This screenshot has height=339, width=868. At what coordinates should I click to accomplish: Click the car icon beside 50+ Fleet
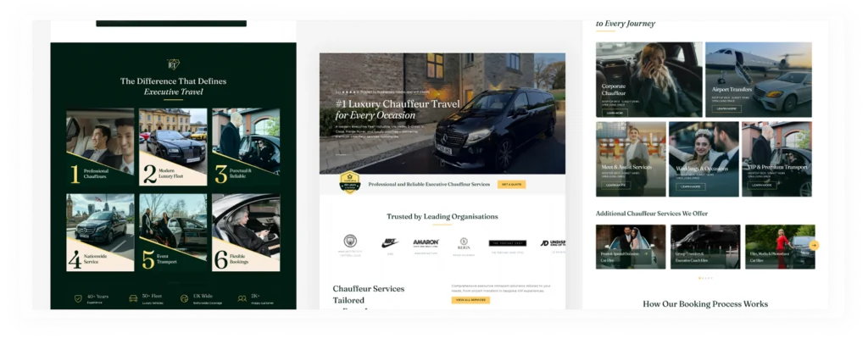point(133,298)
